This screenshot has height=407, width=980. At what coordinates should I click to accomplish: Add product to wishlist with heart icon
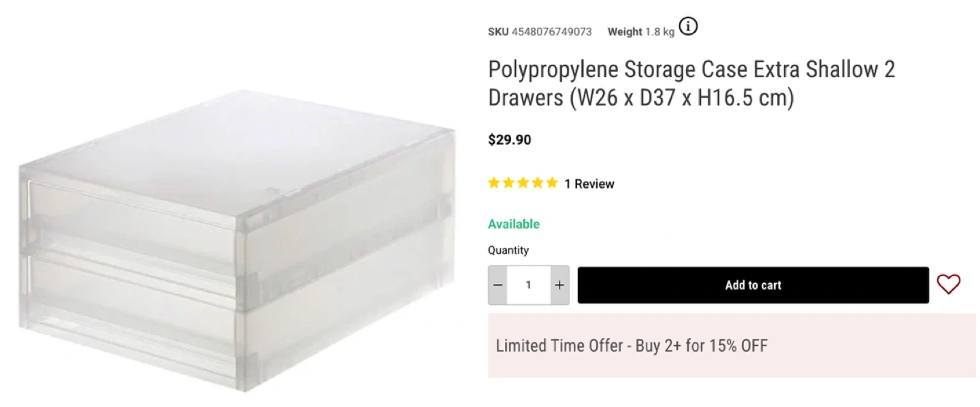(x=948, y=284)
